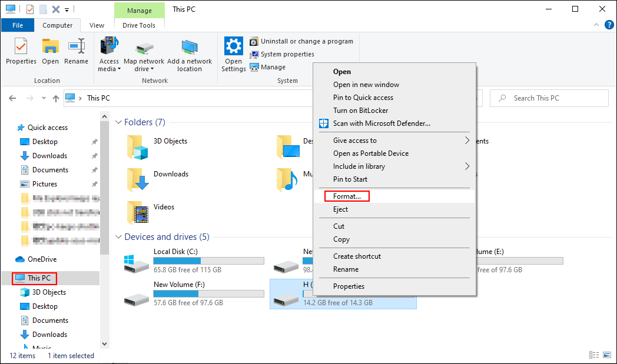Navigate up one level with the up arrow
Screen dimensions: 617x364
(56, 98)
